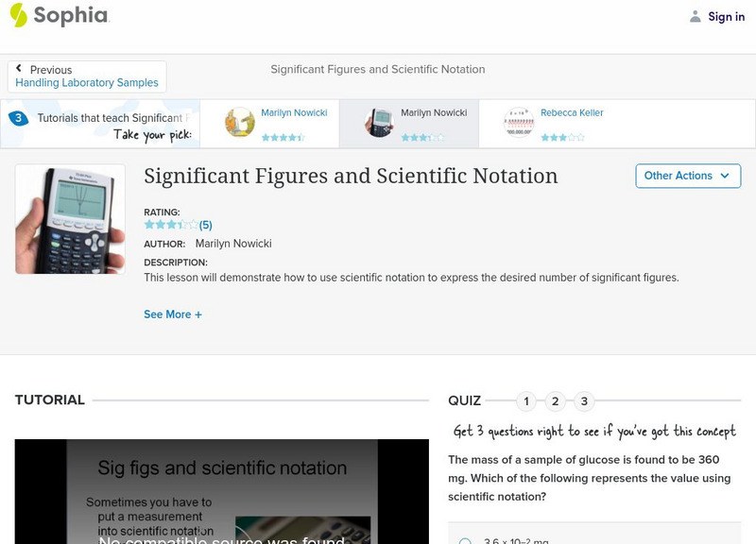Click quiz step circle 1
The height and width of the screenshot is (544, 756).
click(525, 400)
